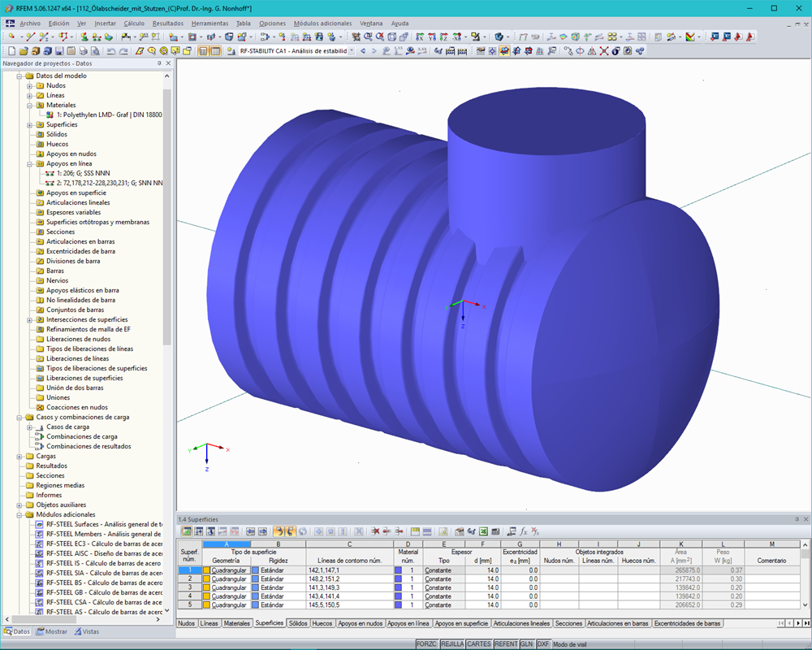The height and width of the screenshot is (650, 812).
Task: Click the navigator vertical scrollbar
Action: click(166, 217)
